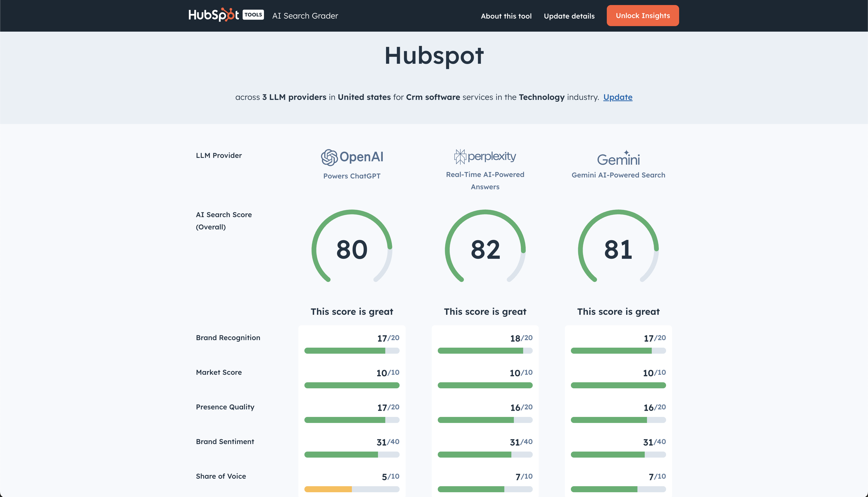The width and height of the screenshot is (868, 497).
Task: Click OpenAI Brand Recognition progress bar
Action: (352, 351)
